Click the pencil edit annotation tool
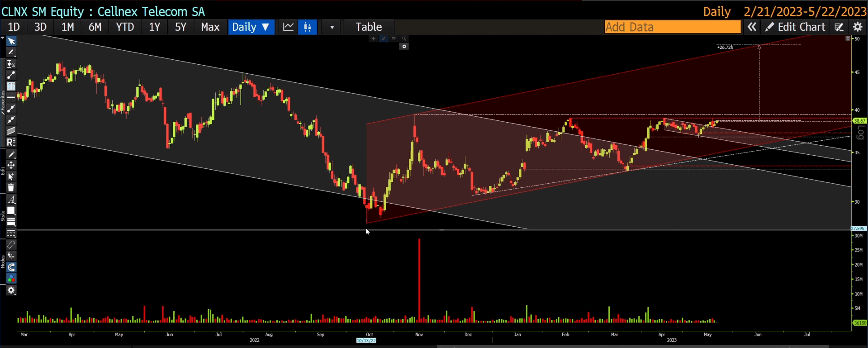Viewport: 868px width, 348px height. point(11,154)
